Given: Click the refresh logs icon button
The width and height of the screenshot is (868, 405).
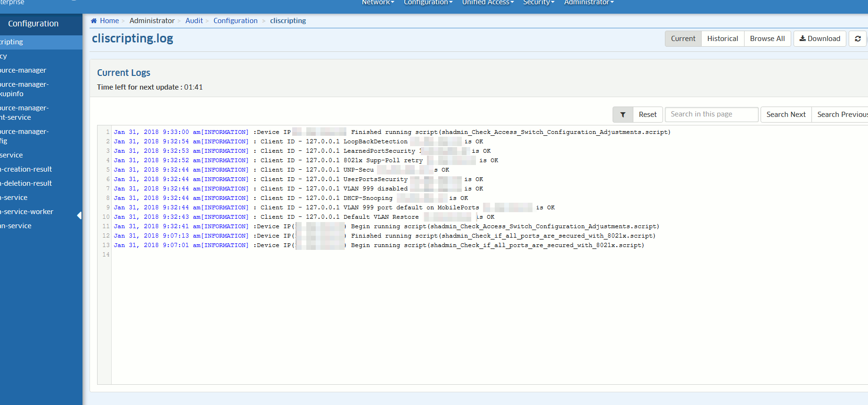Looking at the screenshot, I should pyautogui.click(x=858, y=39).
